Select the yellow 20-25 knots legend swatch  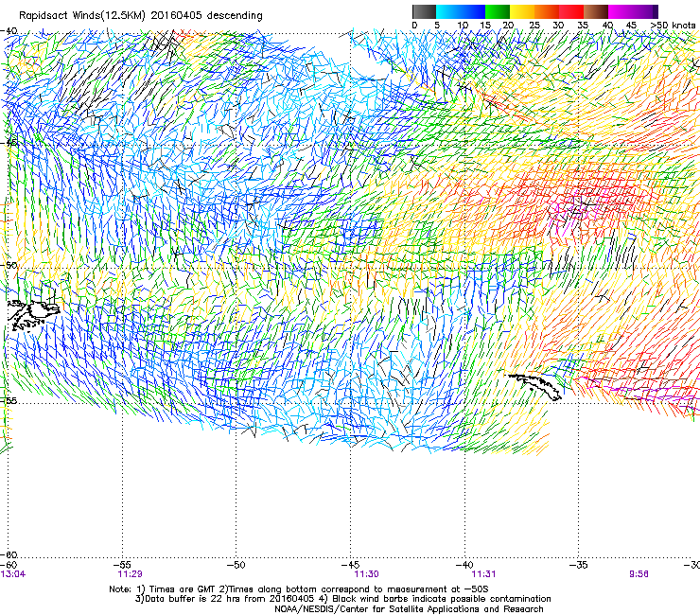pyautogui.click(x=522, y=11)
